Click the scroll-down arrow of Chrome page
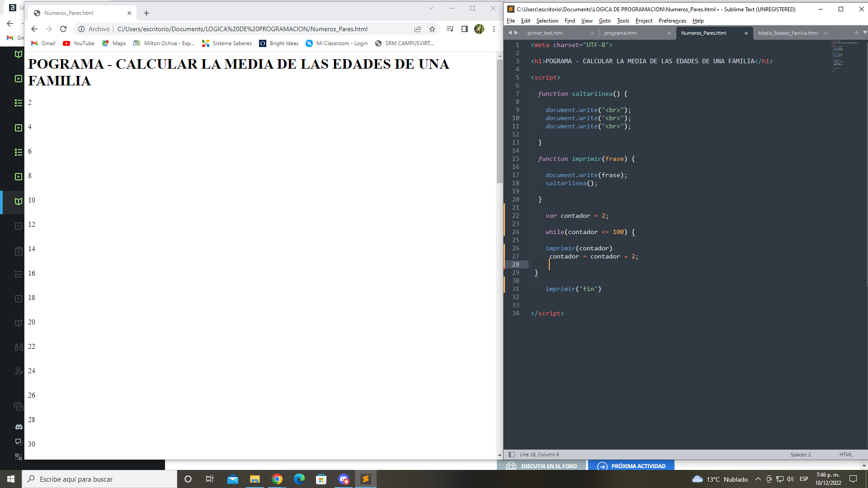 (500, 455)
